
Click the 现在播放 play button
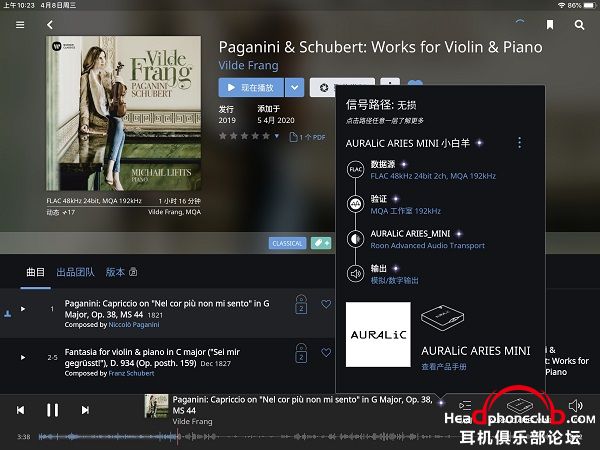pos(251,88)
